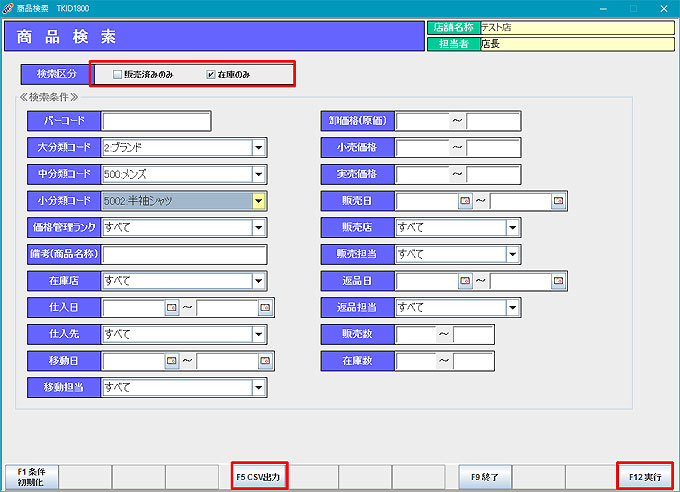Click 卸価格(原価) minimum field
680x492 pixels.
coord(422,121)
